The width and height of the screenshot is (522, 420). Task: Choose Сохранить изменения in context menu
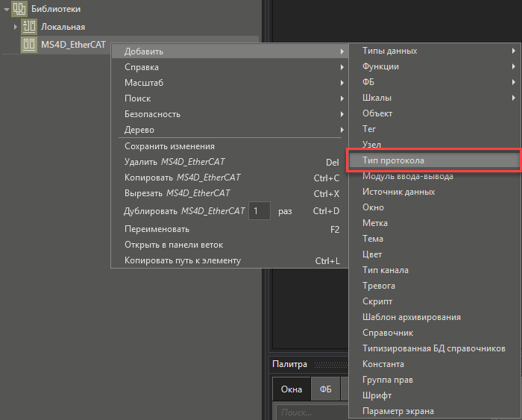coord(230,146)
